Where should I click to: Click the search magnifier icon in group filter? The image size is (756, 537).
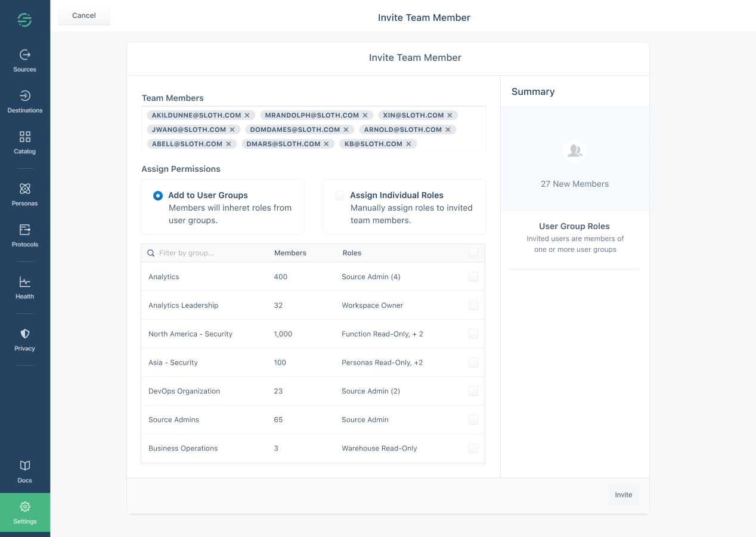point(151,253)
